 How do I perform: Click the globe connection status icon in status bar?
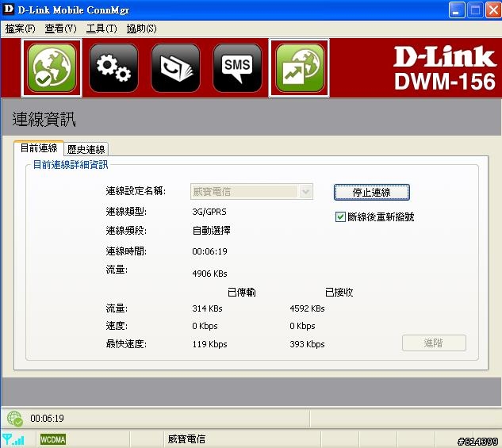[15, 418]
